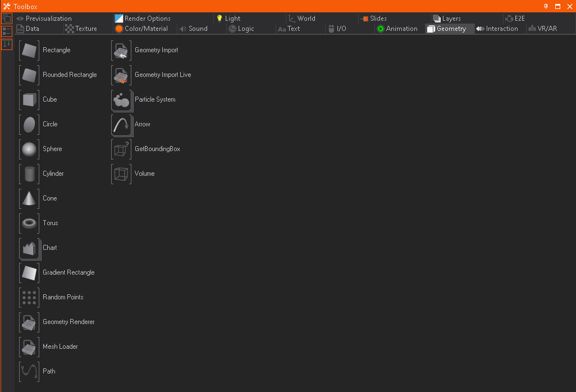This screenshot has height=392, width=576.
Task: Click the Gradient Rectangle label
Action: click(x=68, y=272)
